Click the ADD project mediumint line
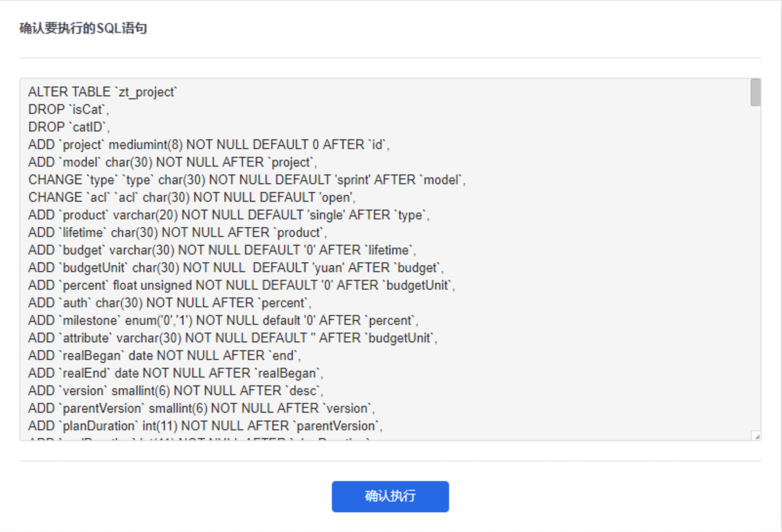The image size is (782, 532). coord(208,145)
